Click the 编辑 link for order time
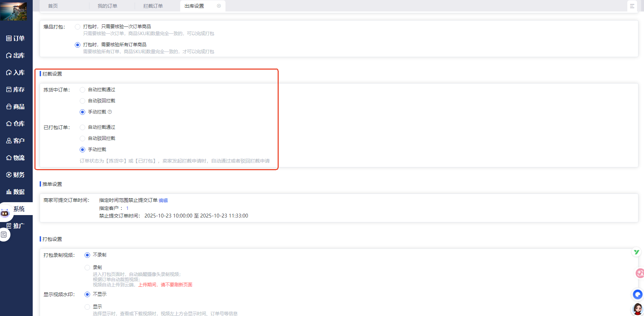Image resolution: width=644 pixels, height=316 pixels. (163, 200)
